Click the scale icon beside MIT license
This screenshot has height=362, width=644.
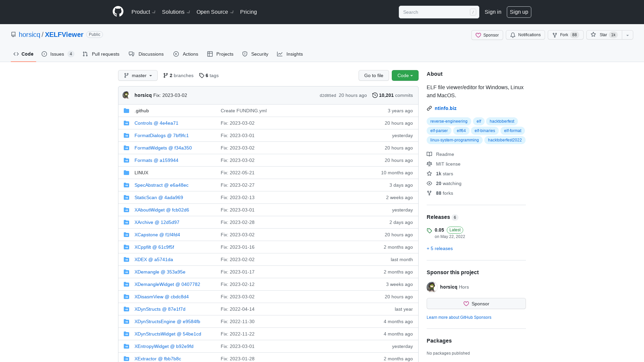click(429, 164)
